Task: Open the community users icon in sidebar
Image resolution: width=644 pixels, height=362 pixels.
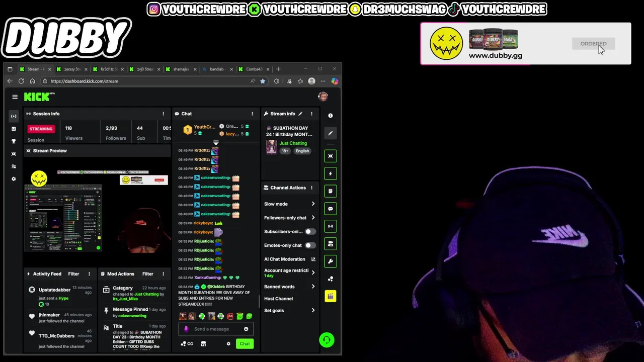Action: pos(14,166)
